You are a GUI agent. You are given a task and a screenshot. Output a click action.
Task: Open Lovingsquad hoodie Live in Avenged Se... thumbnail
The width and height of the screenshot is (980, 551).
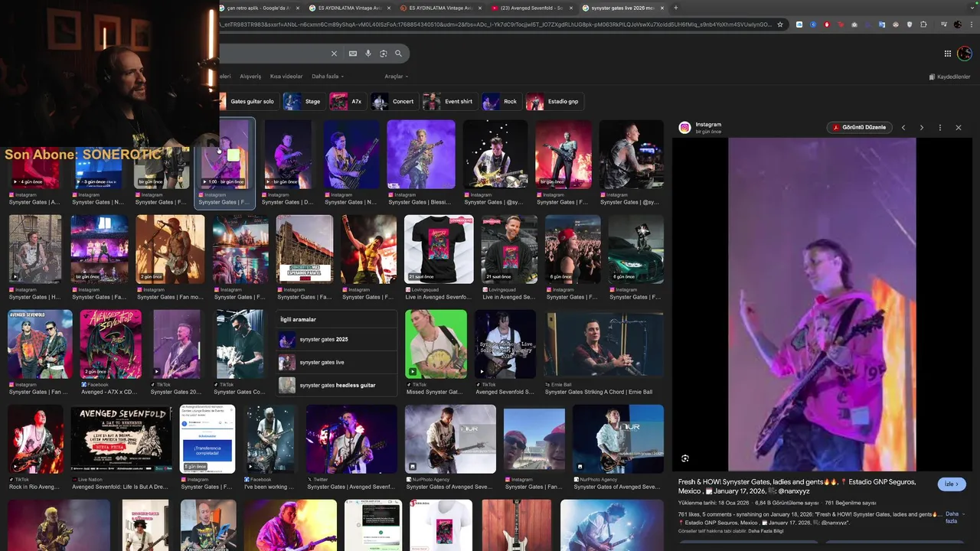tap(509, 249)
